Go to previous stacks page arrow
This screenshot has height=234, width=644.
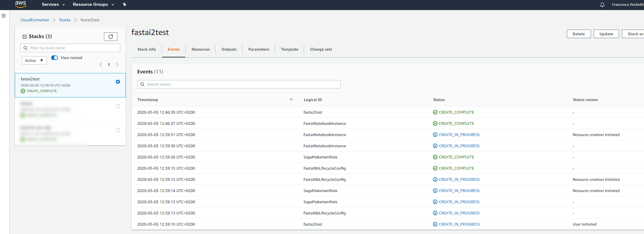(x=101, y=65)
